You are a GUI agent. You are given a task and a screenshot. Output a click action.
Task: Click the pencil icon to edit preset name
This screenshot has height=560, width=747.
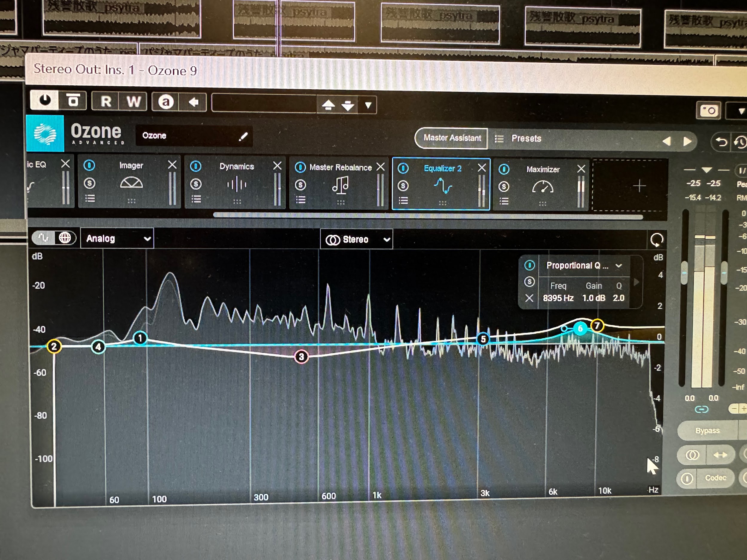click(x=243, y=136)
